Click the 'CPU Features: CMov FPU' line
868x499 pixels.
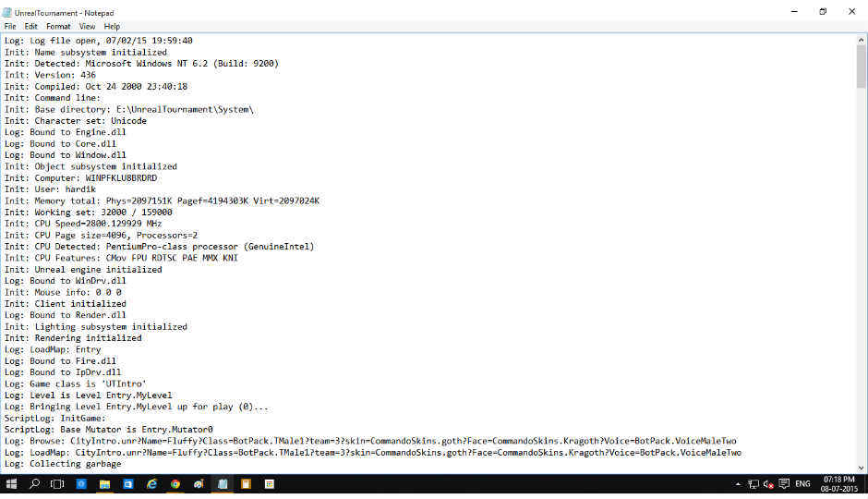click(x=121, y=258)
